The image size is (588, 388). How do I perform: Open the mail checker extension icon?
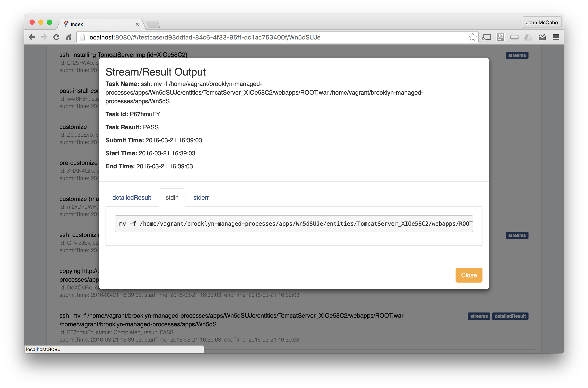coord(542,37)
